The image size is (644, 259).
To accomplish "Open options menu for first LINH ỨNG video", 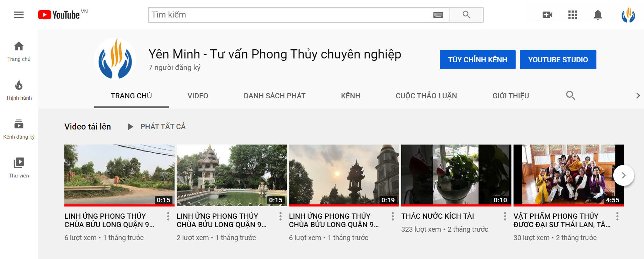I will coord(168,216).
